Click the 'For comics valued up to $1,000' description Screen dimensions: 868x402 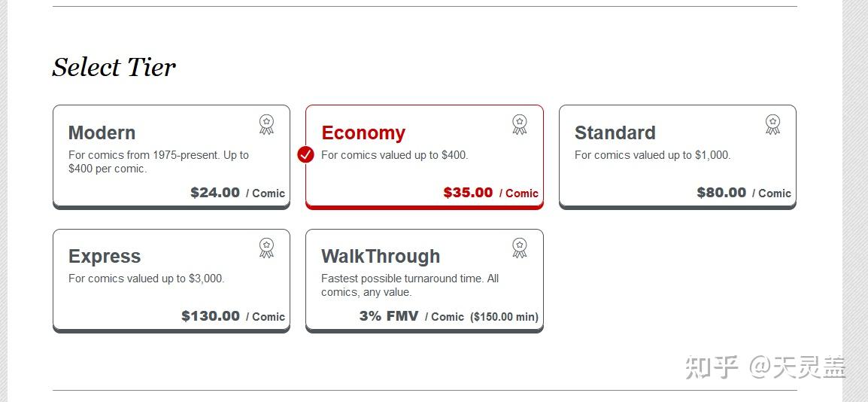point(653,156)
